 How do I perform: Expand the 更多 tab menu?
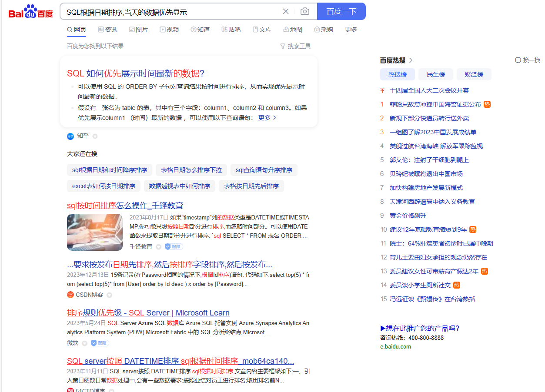click(351, 30)
